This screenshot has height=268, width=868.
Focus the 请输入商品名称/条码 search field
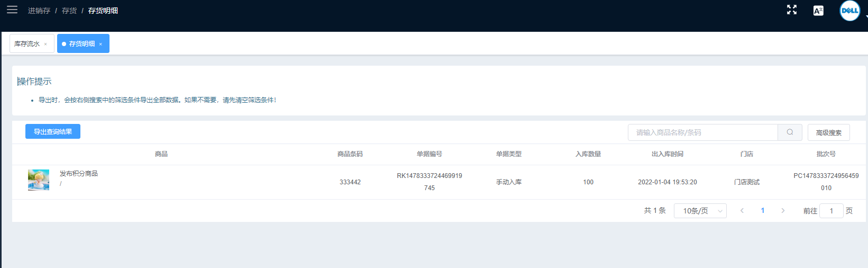pos(702,132)
